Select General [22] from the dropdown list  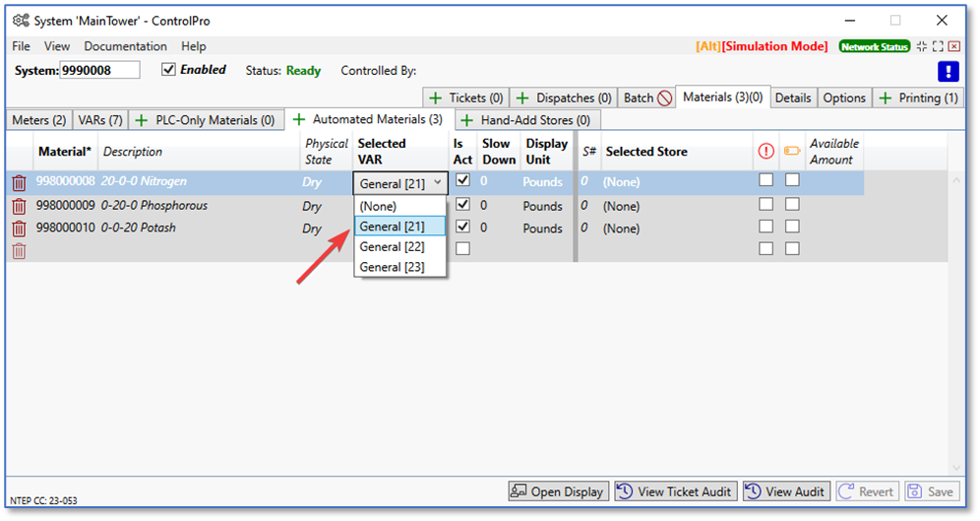(392, 246)
